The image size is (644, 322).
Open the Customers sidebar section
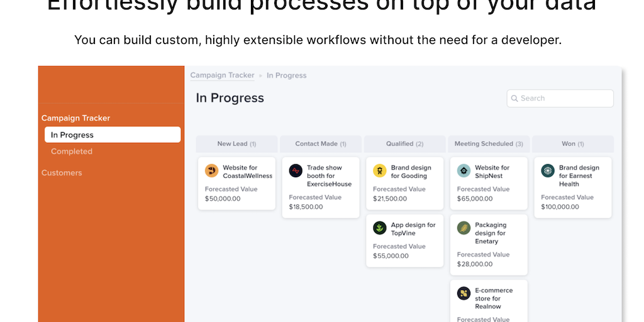62,173
